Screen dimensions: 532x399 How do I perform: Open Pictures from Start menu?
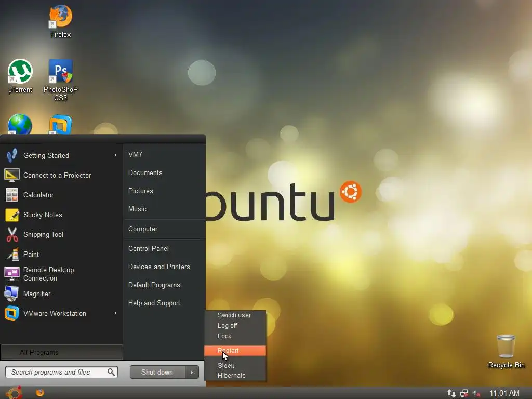point(140,191)
